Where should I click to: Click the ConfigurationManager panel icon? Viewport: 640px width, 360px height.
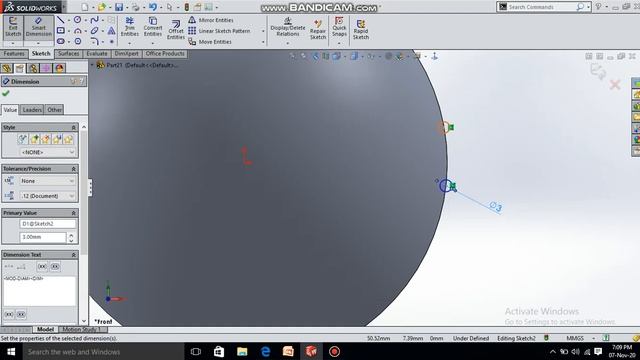point(33,68)
